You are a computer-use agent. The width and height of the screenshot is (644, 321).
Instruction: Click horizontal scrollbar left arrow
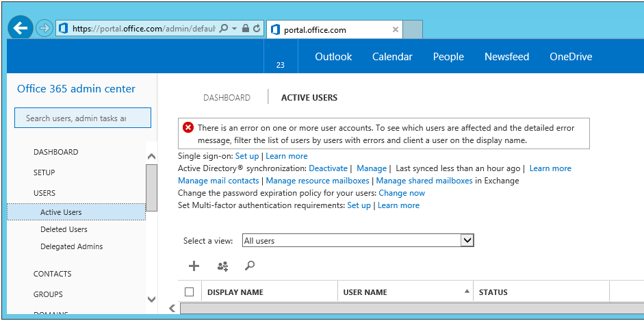click(172, 308)
